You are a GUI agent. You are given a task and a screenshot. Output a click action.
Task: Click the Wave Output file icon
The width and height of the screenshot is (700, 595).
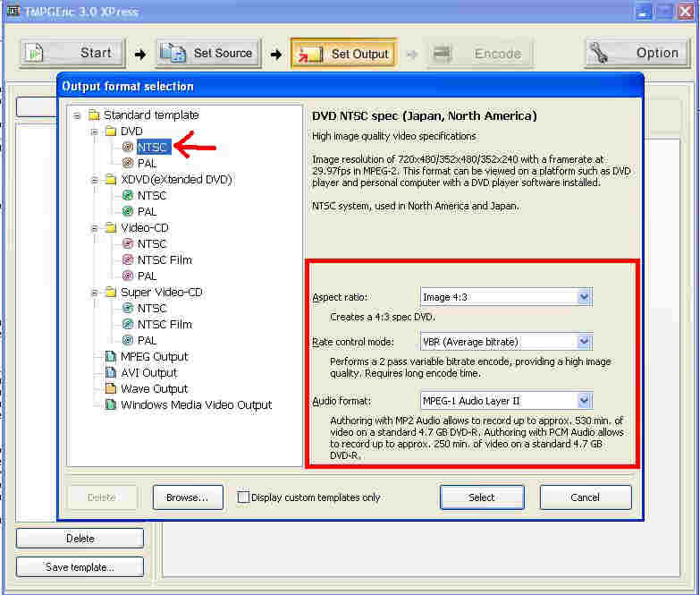point(111,388)
